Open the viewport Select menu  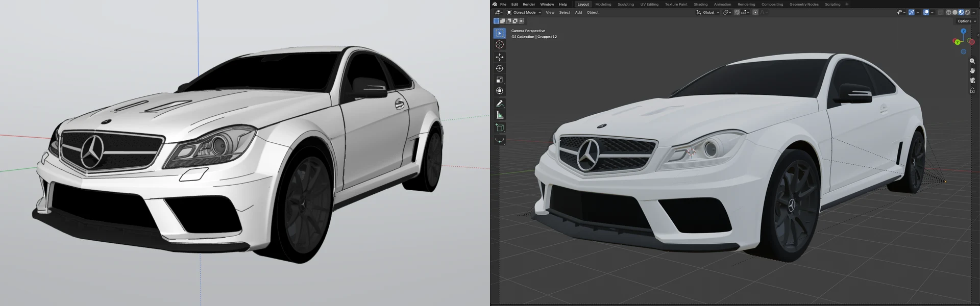[x=565, y=12]
